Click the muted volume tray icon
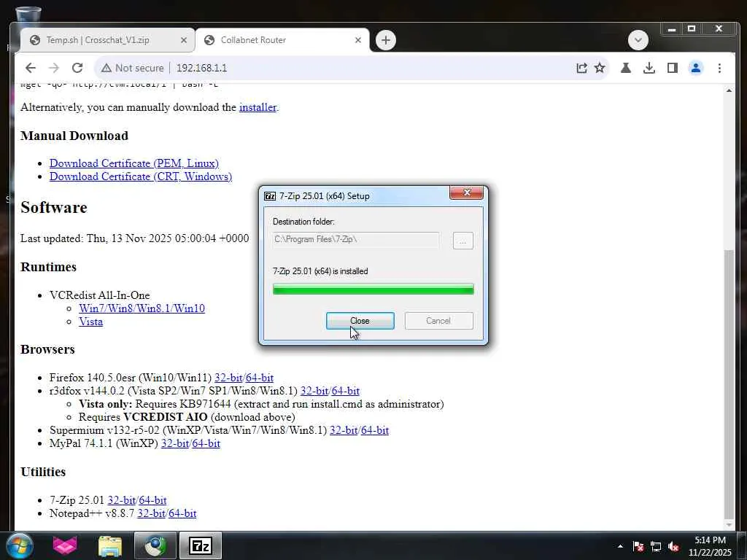Viewport: 747px width, 560px height. point(673,547)
